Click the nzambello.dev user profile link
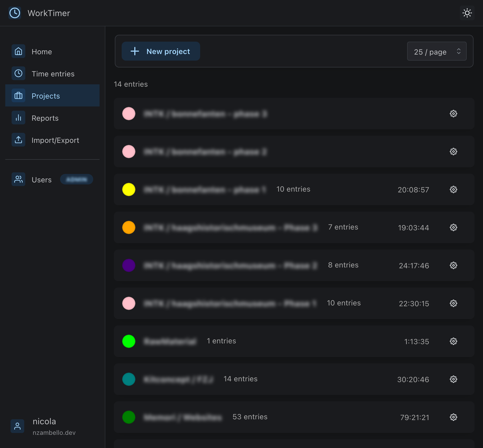The width and height of the screenshot is (483, 448). click(x=54, y=432)
